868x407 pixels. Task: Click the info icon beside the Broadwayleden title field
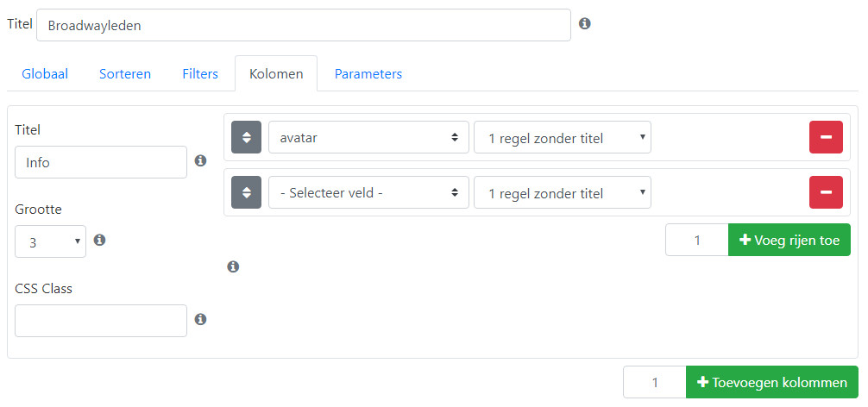(585, 24)
